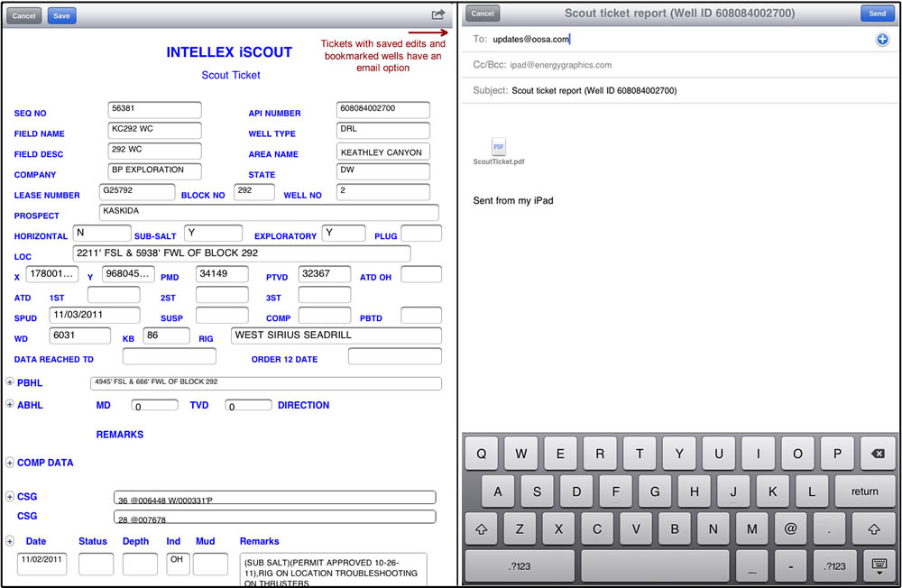Tap the space bar
The height and width of the screenshot is (588, 902).
click(655, 566)
